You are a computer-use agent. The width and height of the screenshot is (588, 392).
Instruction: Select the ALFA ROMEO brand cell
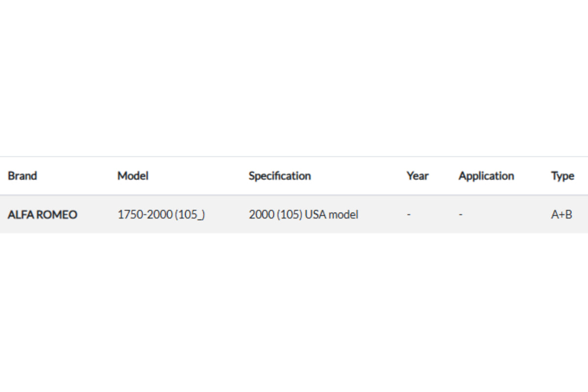[43, 215]
